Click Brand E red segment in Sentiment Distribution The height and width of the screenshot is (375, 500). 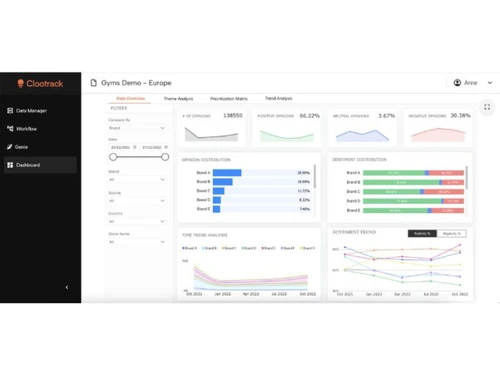pos(448,210)
